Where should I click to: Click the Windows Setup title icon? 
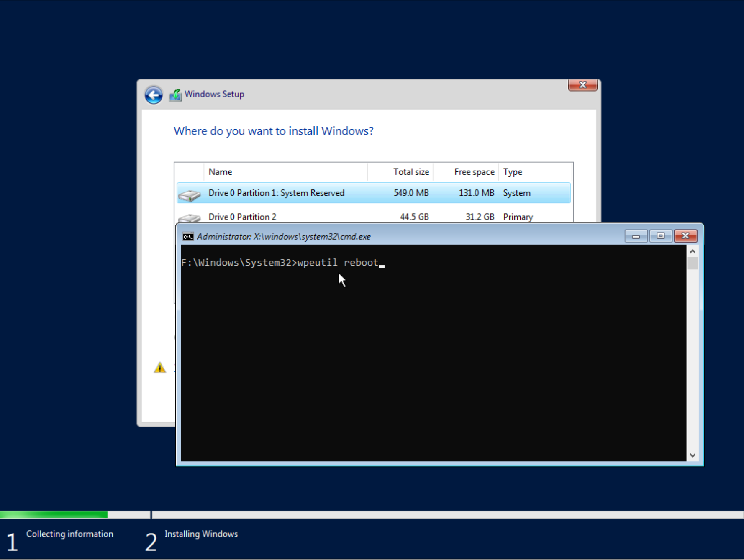coord(175,95)
